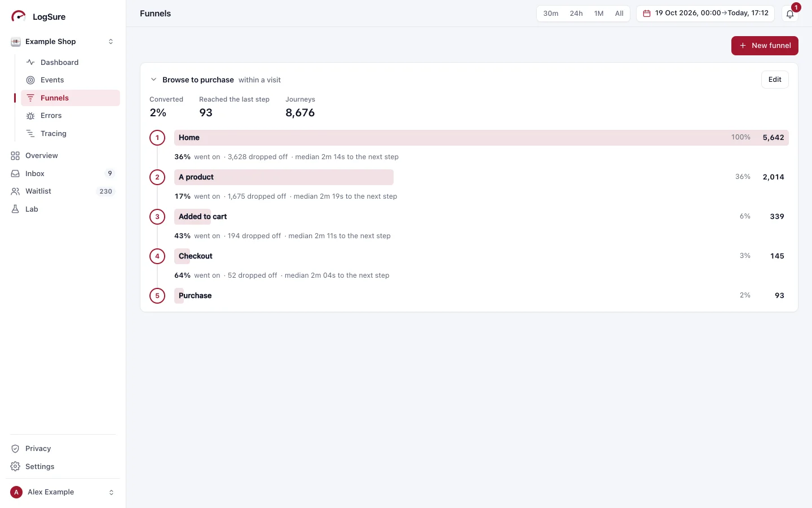Click the Tracing lines icon
The width and height of the screenshot is (812, 508).
coord(30,134)
